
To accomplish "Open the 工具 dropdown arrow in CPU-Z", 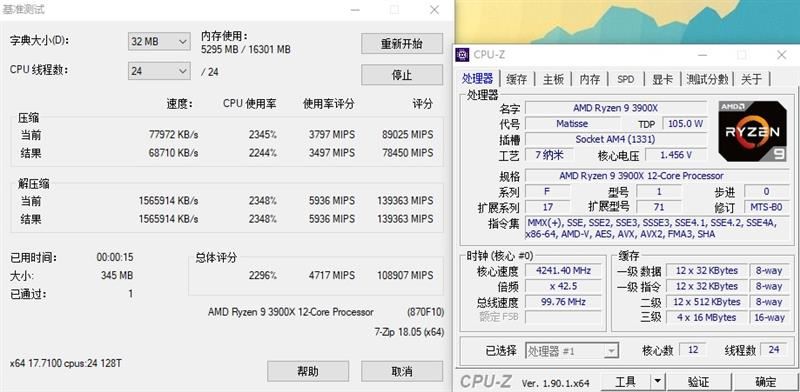I will point(657,381).
